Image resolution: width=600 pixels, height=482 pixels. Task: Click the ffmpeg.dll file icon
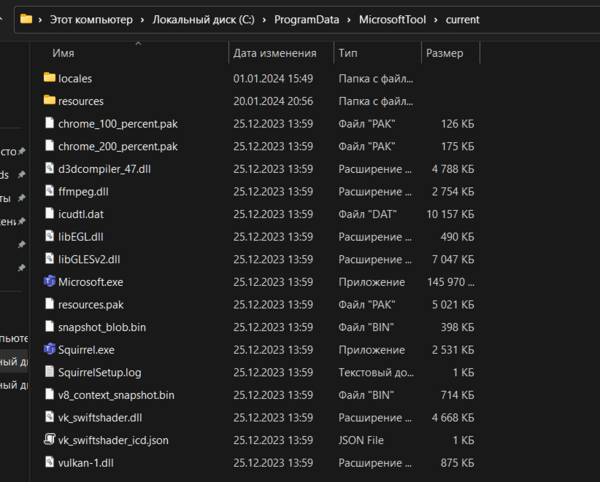pos(49,191)
